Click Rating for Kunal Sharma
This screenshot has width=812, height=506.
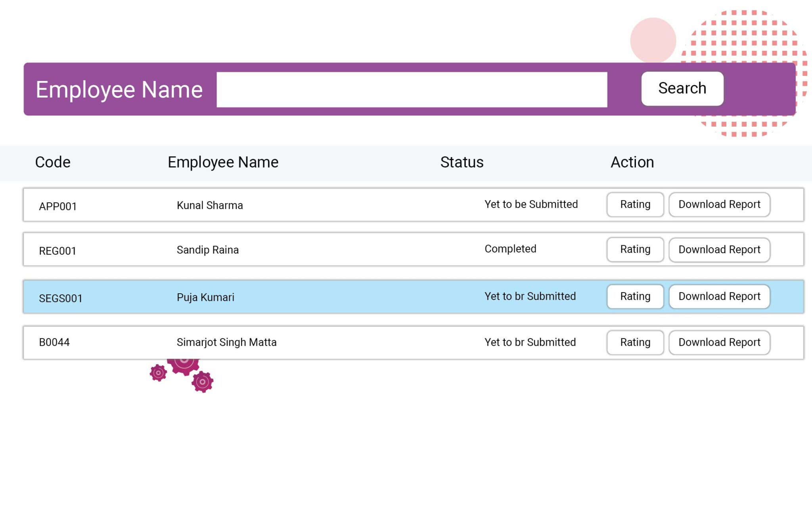tap(635, 204)
